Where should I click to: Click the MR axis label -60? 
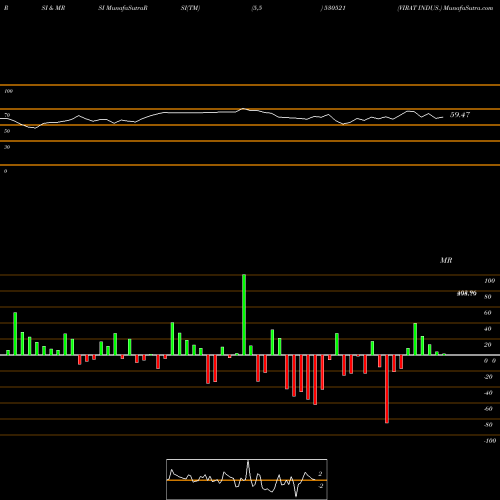488,409
